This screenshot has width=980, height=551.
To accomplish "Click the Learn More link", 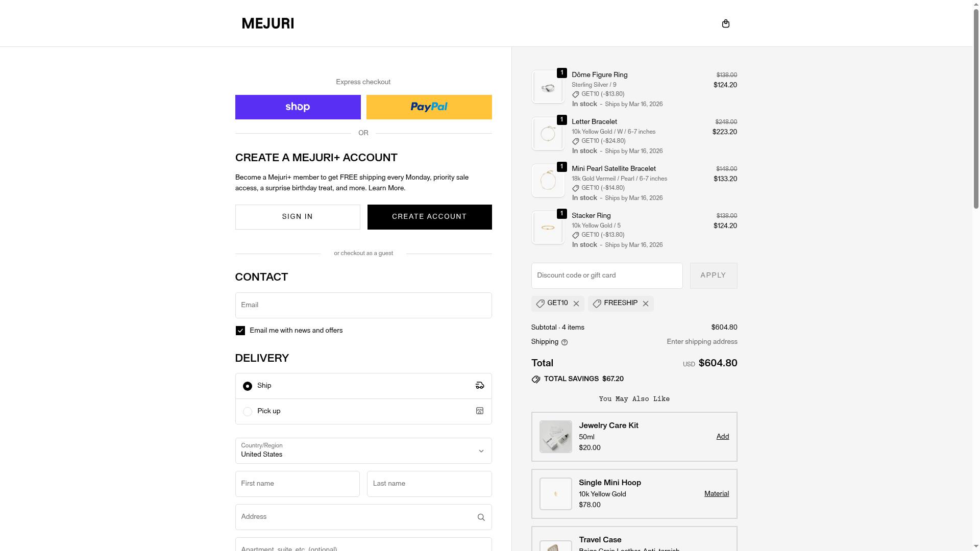I will coord(386,188).
